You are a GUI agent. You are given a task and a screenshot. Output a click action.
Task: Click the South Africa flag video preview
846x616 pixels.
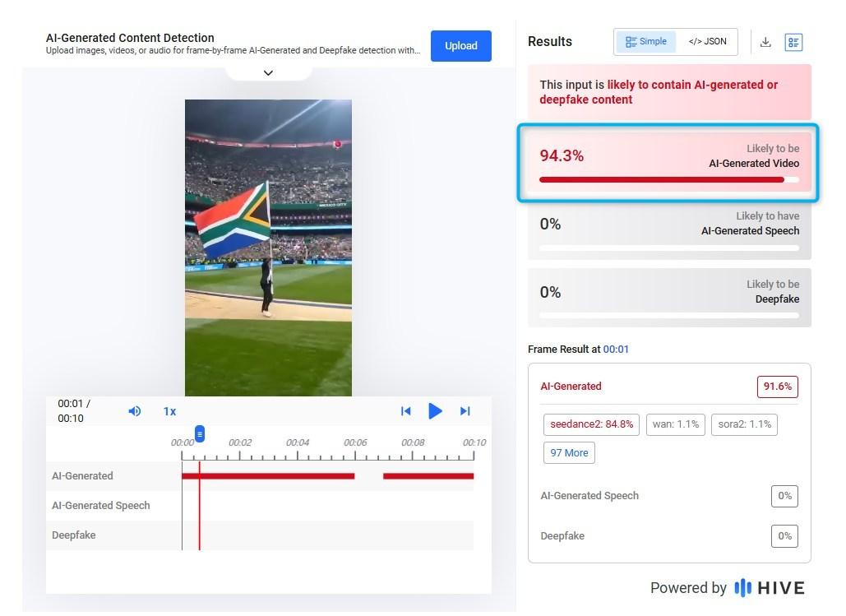(x=268, y=248)
